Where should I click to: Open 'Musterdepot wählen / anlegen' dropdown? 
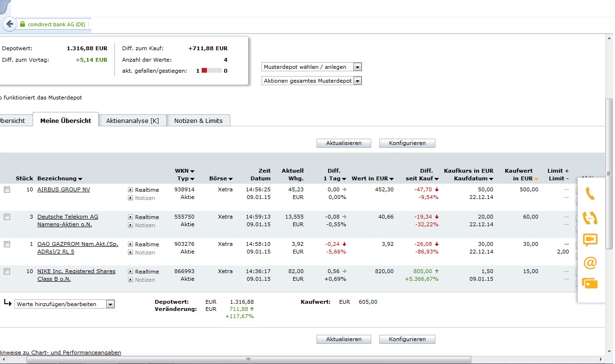tap(311, 67)
